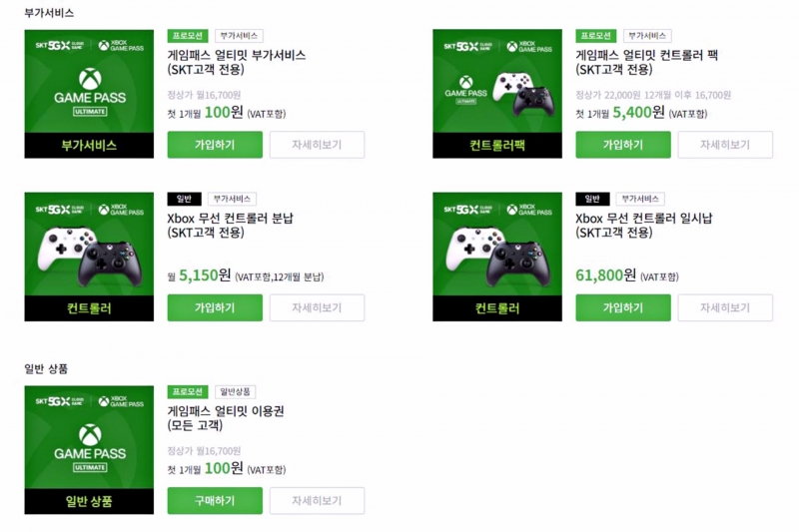The height and width of the screenshot is (532, 799).
Task: Click 가입하기 for Xbox 무선 컨트롤러 분납
Action: click(x=215, y=307)
